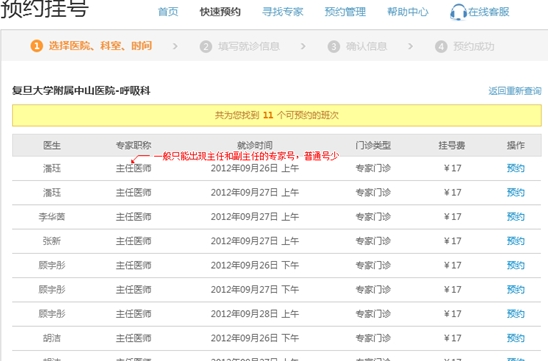
Task: Click 专家门诊 in 李华茵's row
Action: point(373,217)
